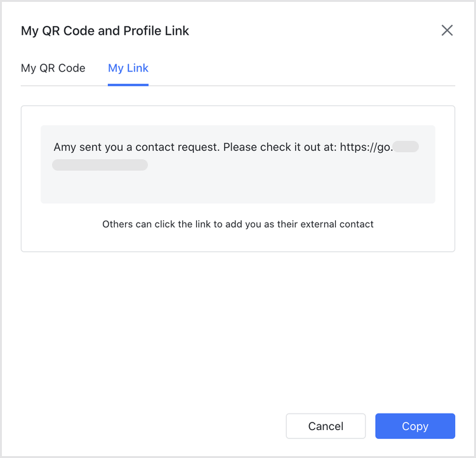The height and width of the screenshot is (458, 476).
Task: Click the word 'Others' in the hint
Action: pos(117,224)
